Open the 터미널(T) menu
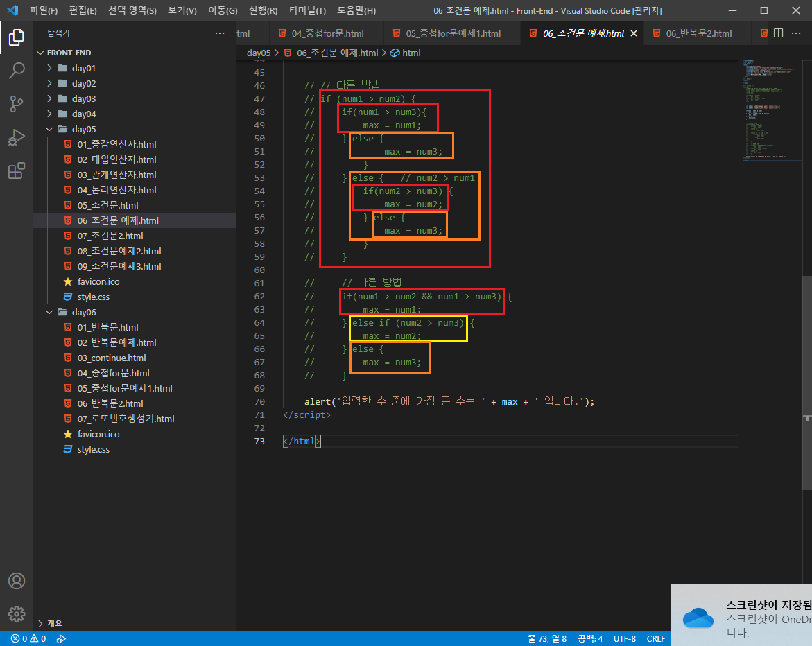 [307, 10]
